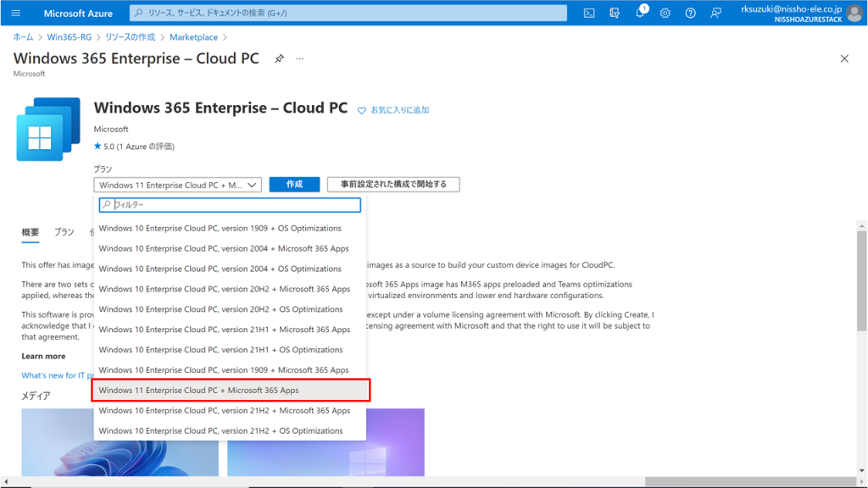Click the scroll up arrow
The image size is (868, 488).
pos(861,225)
